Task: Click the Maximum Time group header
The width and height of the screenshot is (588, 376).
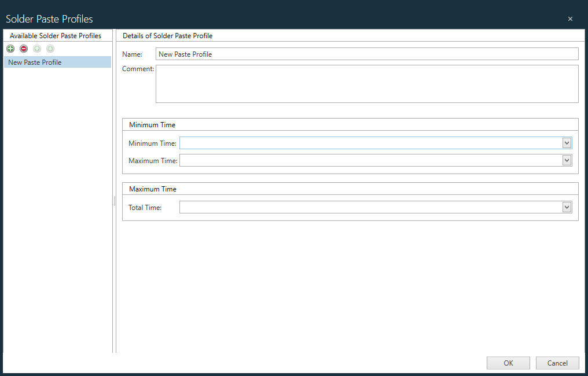Action: tap(153, 189)
